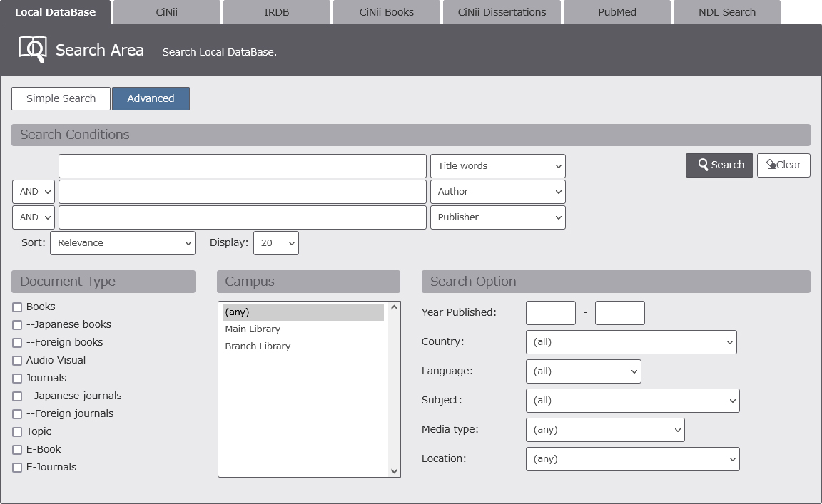This screenshot has height=504, width=822.
Task: Select Main Library in Campus list
Action: point(253,329)
